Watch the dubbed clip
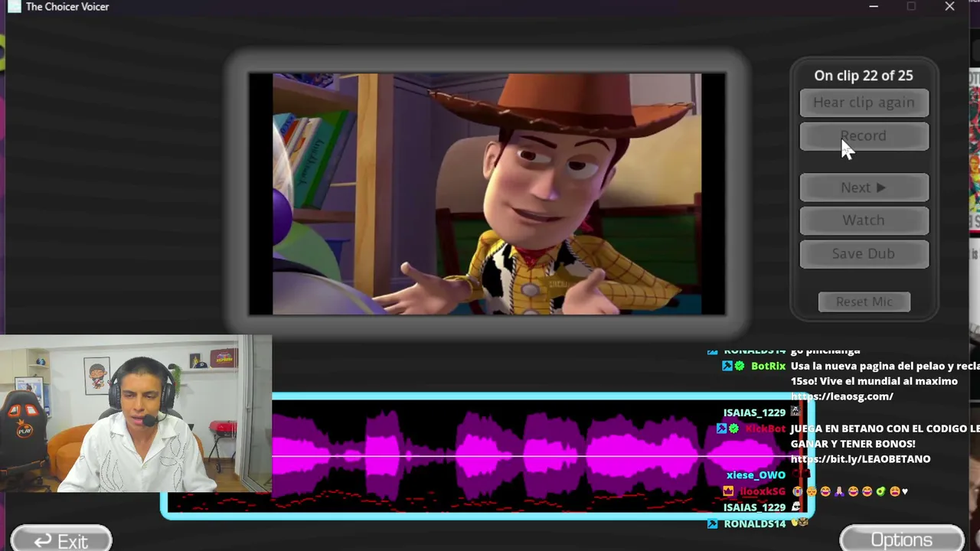 point(864,220)
